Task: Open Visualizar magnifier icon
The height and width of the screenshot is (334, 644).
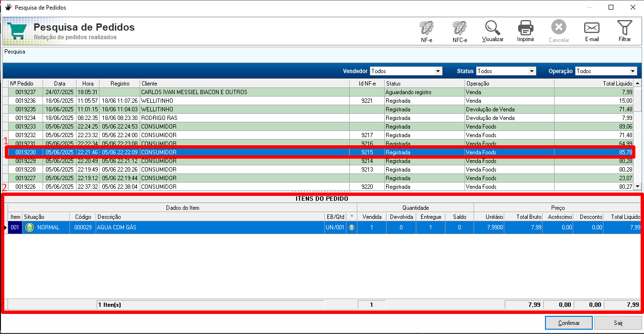Action: point(492,29)
